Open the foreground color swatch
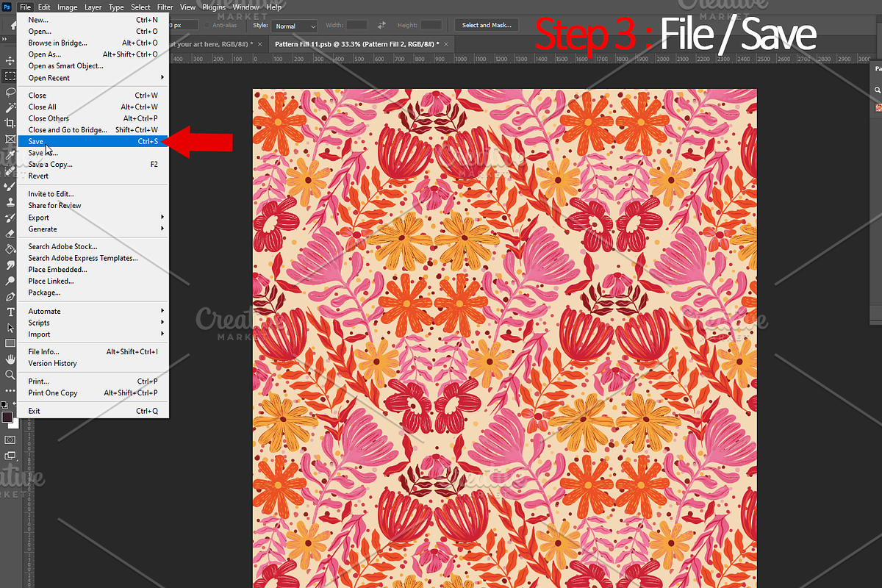 (x=7, y=417)
